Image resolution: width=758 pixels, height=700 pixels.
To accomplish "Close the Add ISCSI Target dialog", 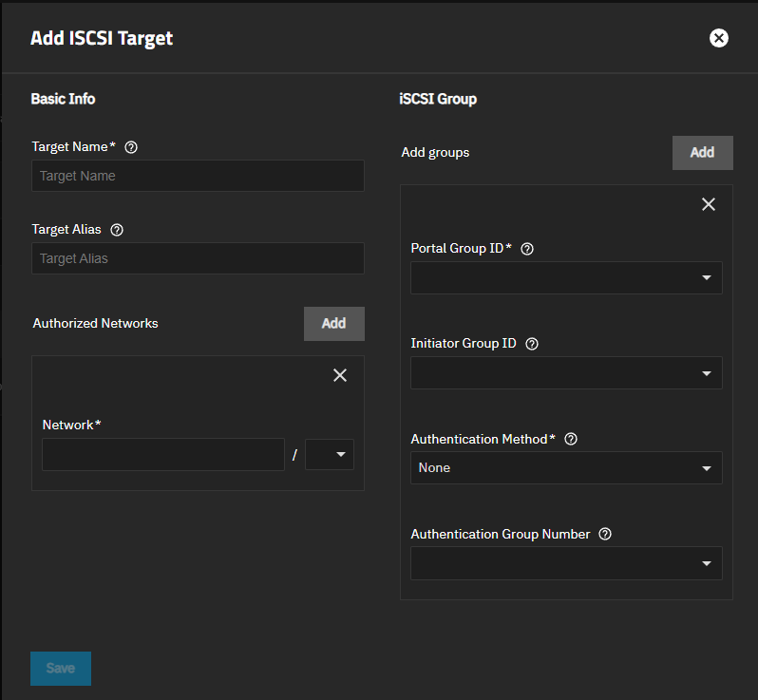I will [x=719, y=38].
